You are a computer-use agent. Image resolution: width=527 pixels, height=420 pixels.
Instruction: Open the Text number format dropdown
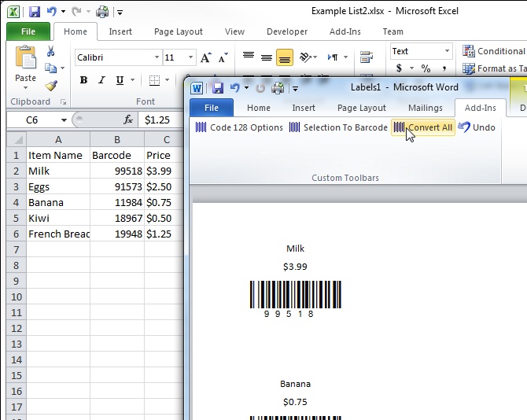(x=447, y=51)
